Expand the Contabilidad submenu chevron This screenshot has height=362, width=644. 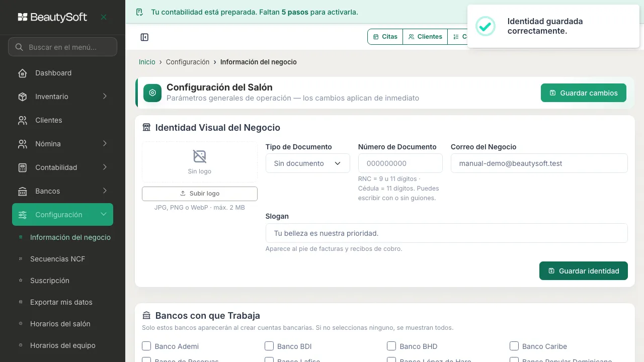tap(105, 167)
